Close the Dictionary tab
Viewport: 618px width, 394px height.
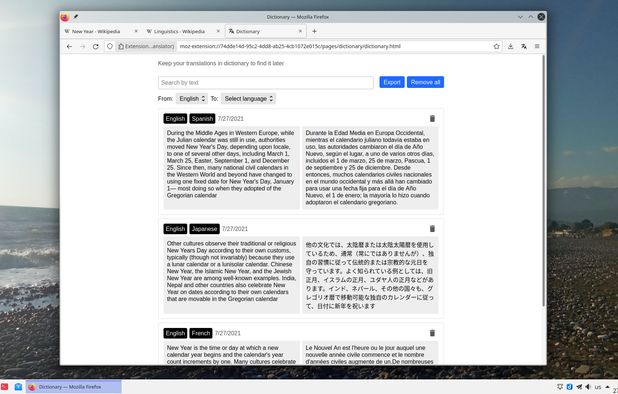pyautogui.click(x=300, y=31)
